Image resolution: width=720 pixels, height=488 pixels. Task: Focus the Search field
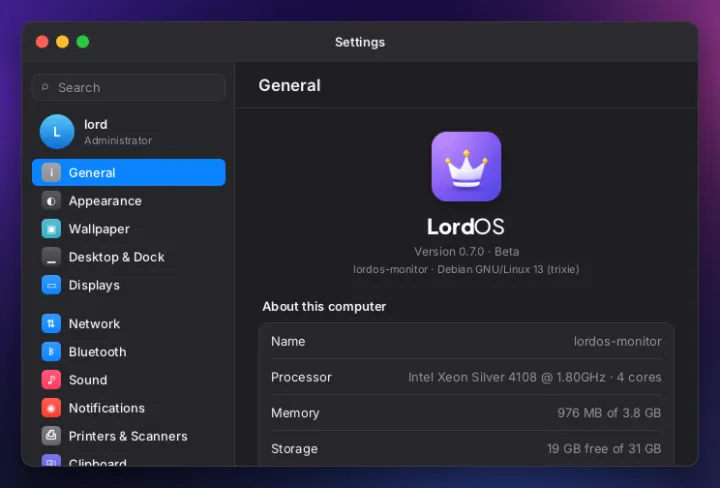(x=129, y=87)
